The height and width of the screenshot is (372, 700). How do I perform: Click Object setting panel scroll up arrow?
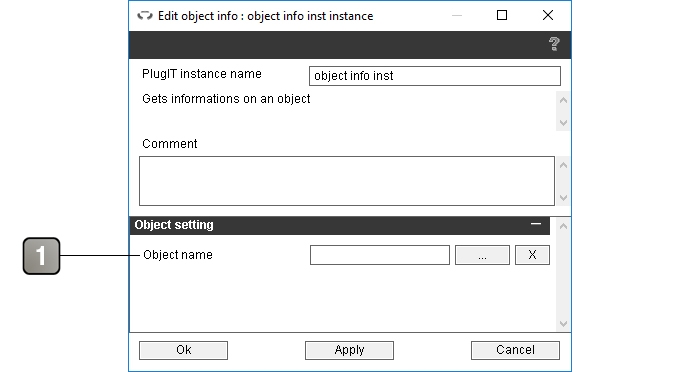tap(563, 226)
